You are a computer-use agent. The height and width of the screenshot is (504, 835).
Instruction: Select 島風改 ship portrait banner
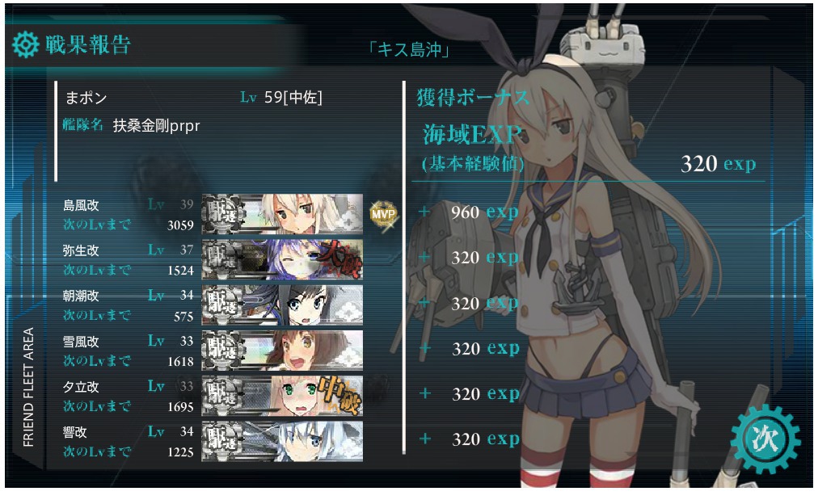click(x=282, y=214)
